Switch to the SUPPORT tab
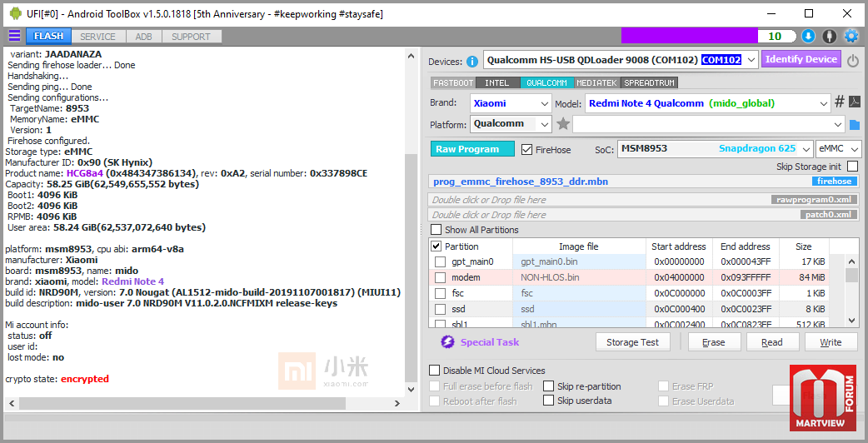This screenshot has width=868, height=443. pos(191,37)
